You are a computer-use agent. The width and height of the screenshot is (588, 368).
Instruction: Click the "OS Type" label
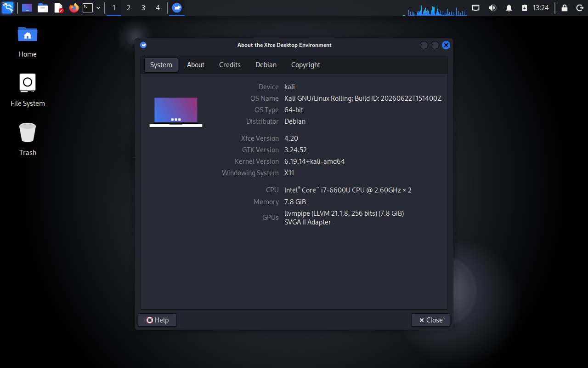click(x=266, y=110)
